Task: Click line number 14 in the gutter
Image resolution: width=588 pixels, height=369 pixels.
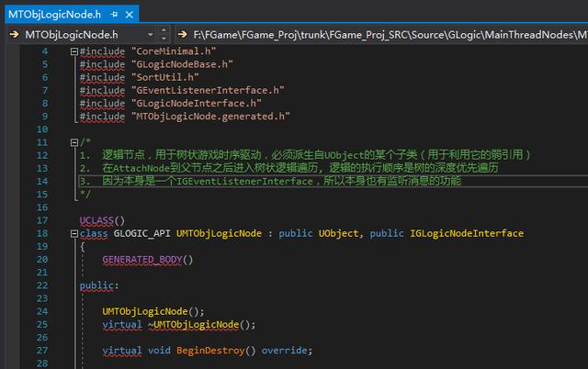Action: [40, 182]
